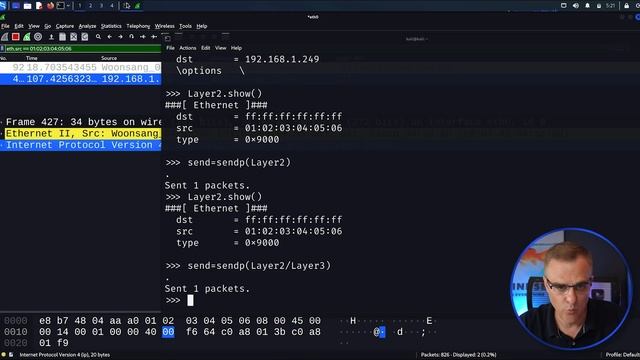Switch to workspace 1
640x360 pixels.
pos(80,6)
